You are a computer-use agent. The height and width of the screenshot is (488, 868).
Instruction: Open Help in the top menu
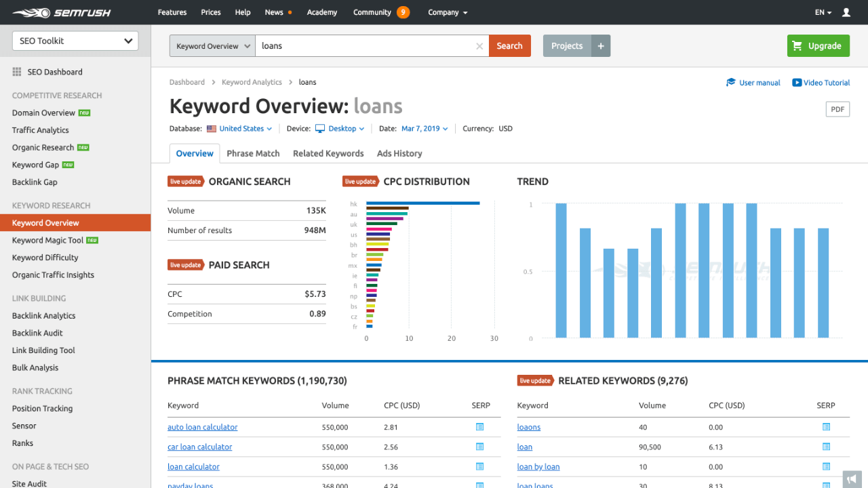243,12
